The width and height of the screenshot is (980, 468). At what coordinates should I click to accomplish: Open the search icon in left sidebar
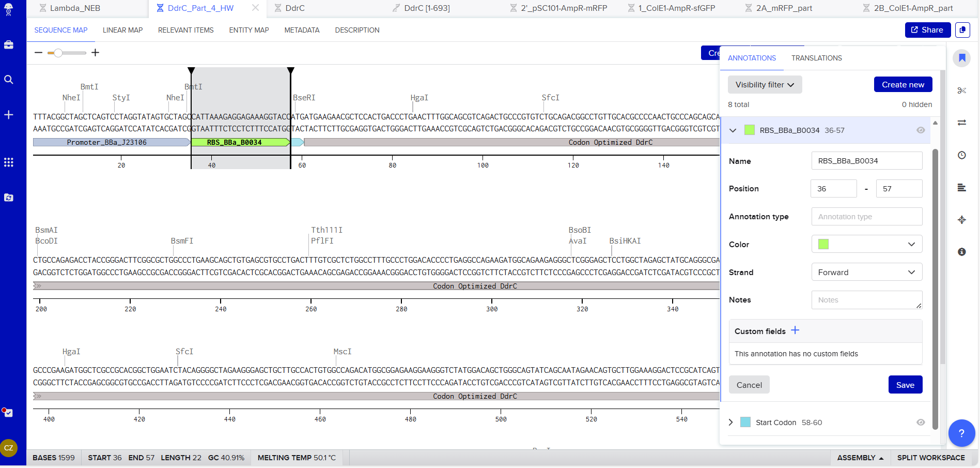pos(9,80)
